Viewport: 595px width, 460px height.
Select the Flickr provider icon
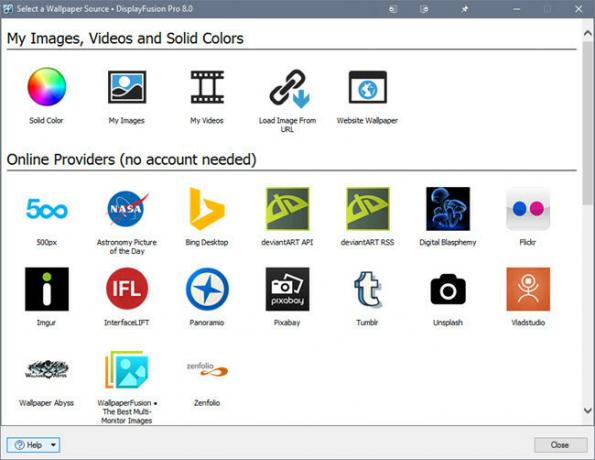tap(528, 209)
